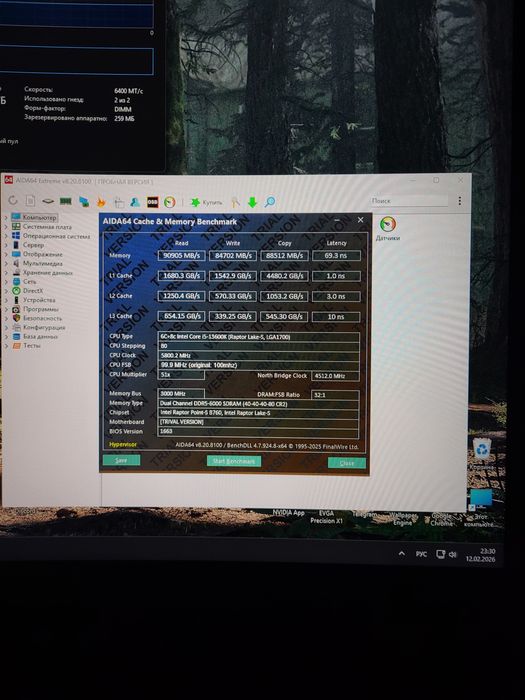The image size is (525, 700).
Task: Click the green Купить buy button
Action: 206,202
